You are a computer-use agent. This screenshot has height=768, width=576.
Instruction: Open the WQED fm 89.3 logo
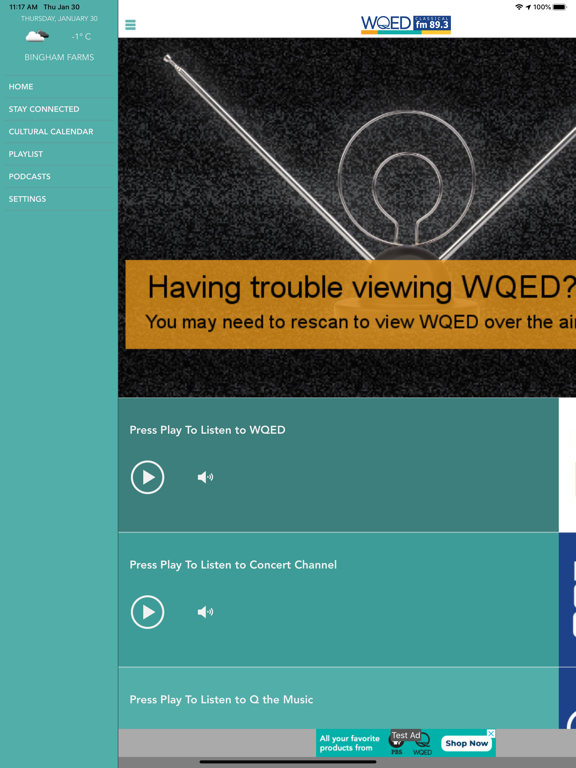tap(406, 24)
